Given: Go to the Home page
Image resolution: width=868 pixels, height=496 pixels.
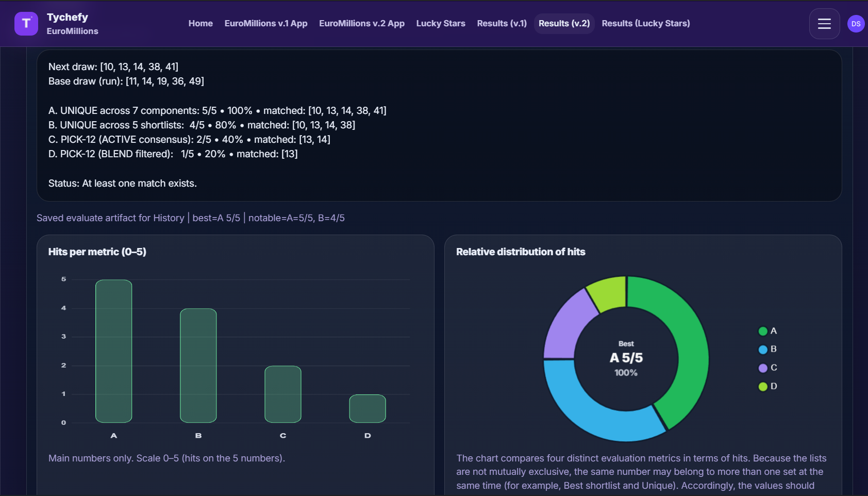Looking at the screenshot, I should point(201,24).
